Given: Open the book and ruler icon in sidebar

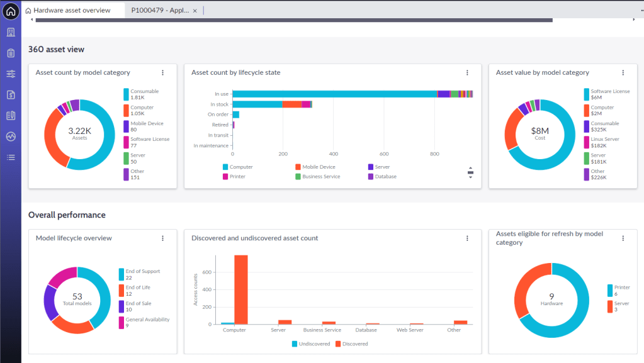Looking at the screenshot, I should click(11, 115).
